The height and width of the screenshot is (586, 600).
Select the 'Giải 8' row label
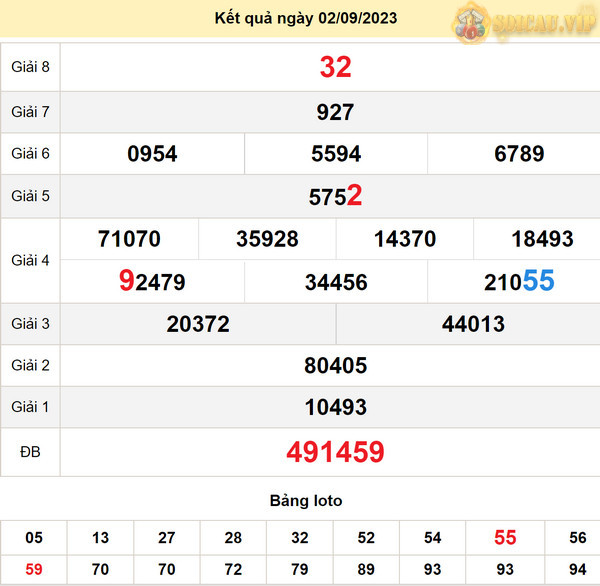coord(30,67)
